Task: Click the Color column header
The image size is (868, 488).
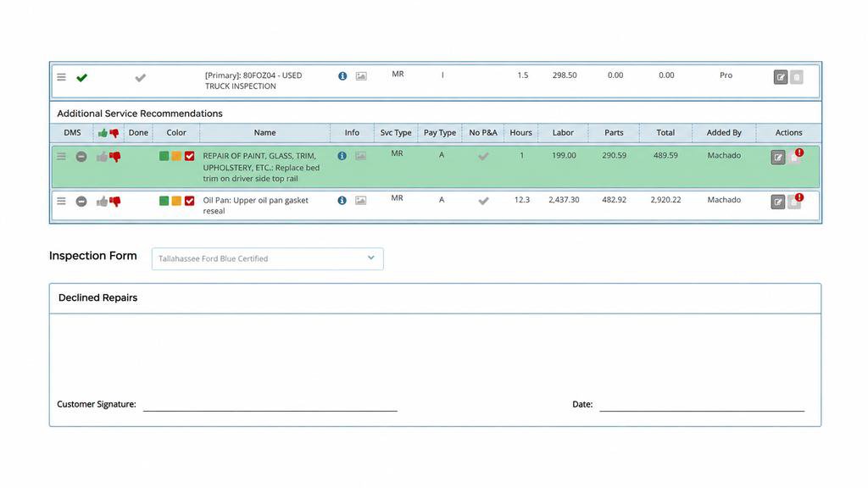Action: 176,133
